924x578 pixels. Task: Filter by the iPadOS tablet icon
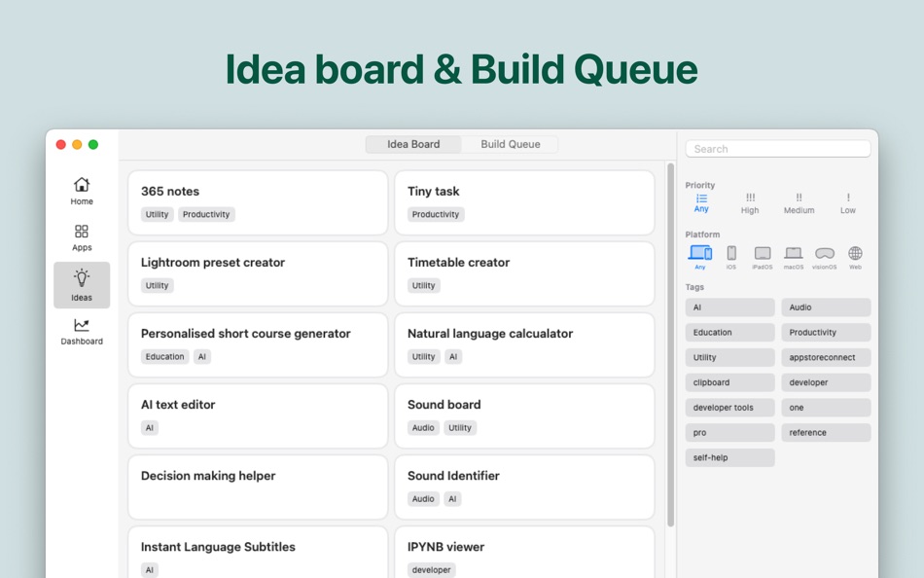[x=762, y=254]
